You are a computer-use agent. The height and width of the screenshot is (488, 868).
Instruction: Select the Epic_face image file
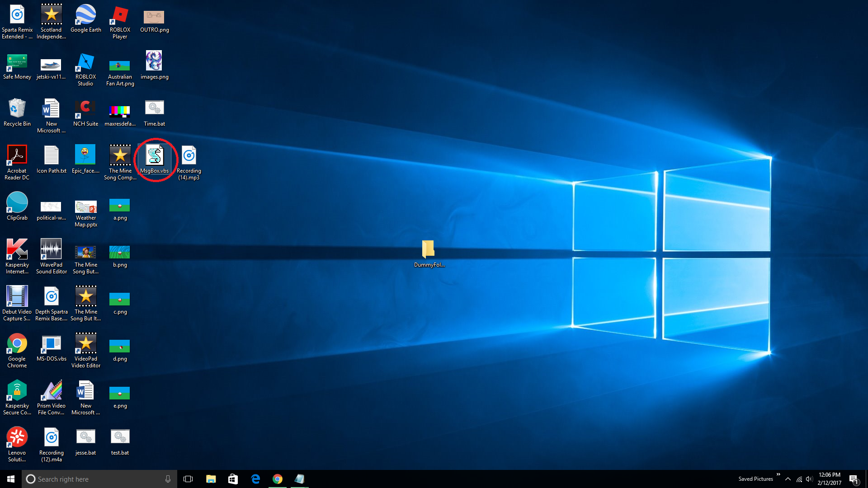tap(86, 160)
